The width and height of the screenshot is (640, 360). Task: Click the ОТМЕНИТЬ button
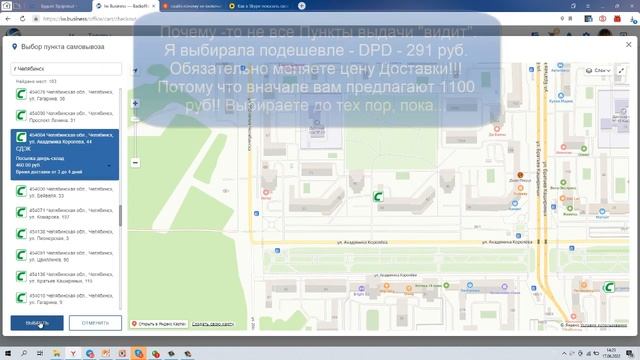(x=95, y=323)
